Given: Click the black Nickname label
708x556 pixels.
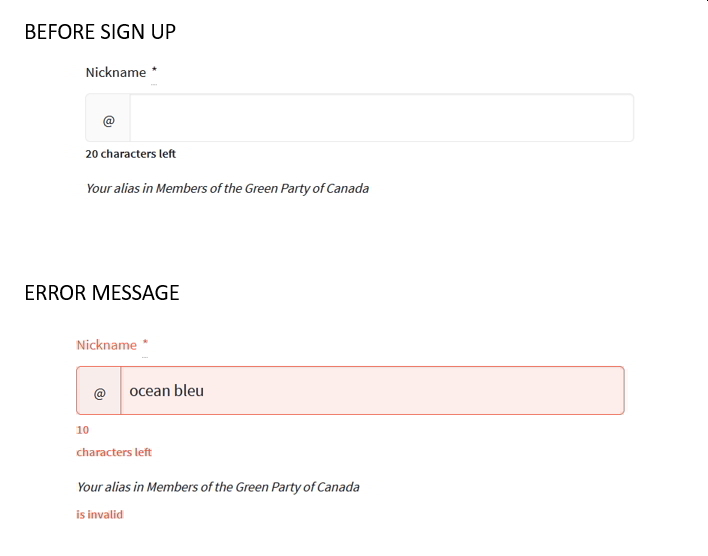Looking at the screenshot, I should pyautogui.click(x=115, y=73).
